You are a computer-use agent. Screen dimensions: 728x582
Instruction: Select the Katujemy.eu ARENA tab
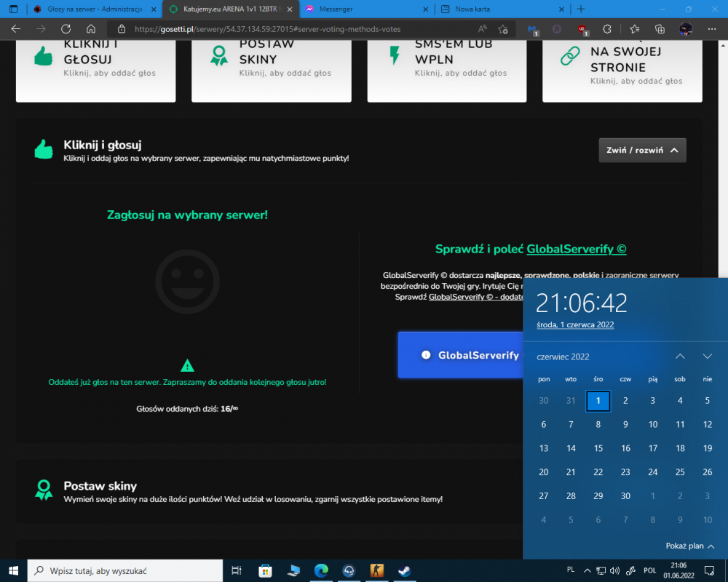point(231,9)
